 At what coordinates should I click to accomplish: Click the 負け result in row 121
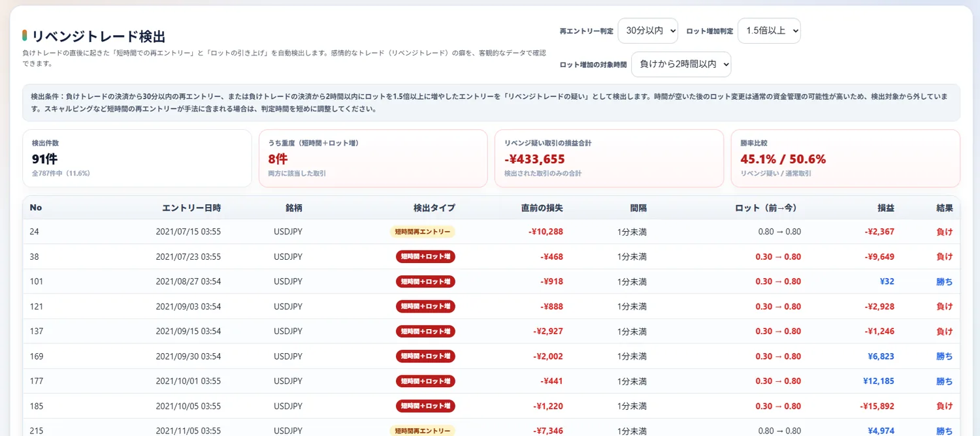(x=945, y=306)
